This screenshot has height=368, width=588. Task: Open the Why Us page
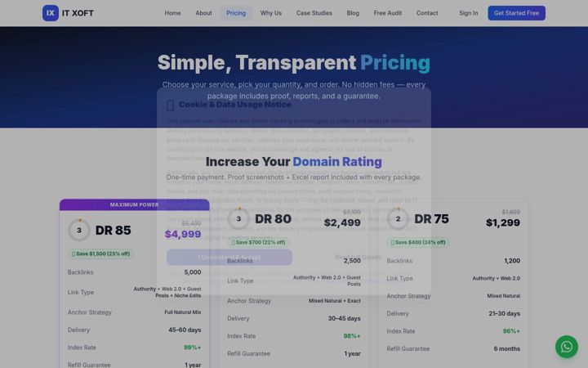point(271,13)
